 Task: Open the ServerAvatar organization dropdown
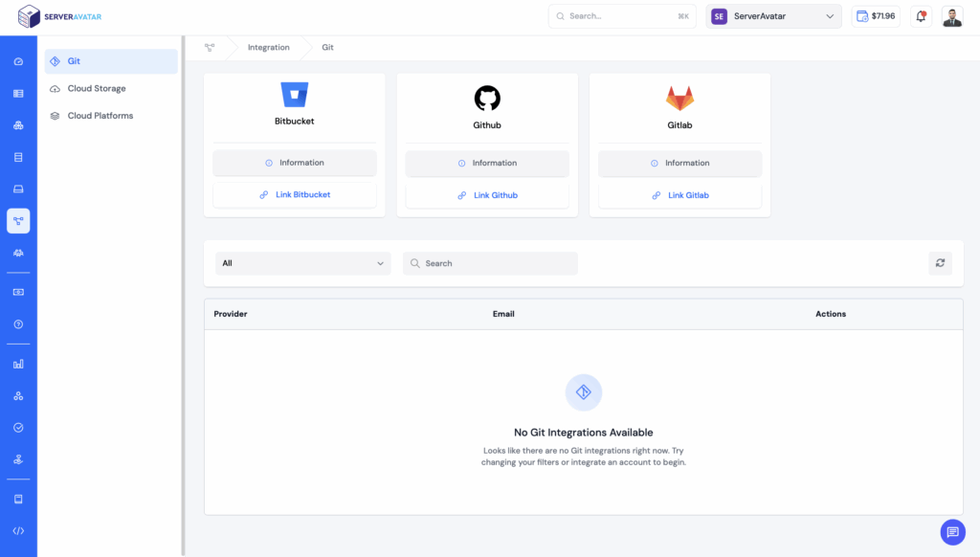coord(773,16)
